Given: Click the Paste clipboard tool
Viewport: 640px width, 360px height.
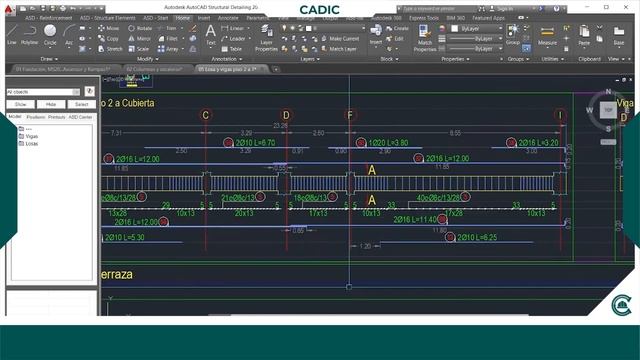Looking at the screenshot, I should pos(584,35).
